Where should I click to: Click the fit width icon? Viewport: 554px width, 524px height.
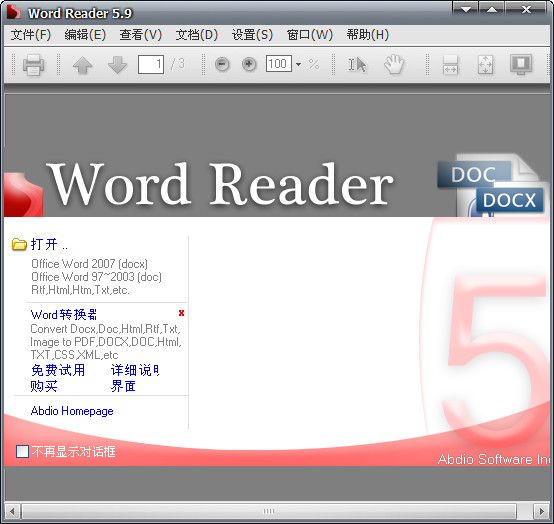(450, 64)
